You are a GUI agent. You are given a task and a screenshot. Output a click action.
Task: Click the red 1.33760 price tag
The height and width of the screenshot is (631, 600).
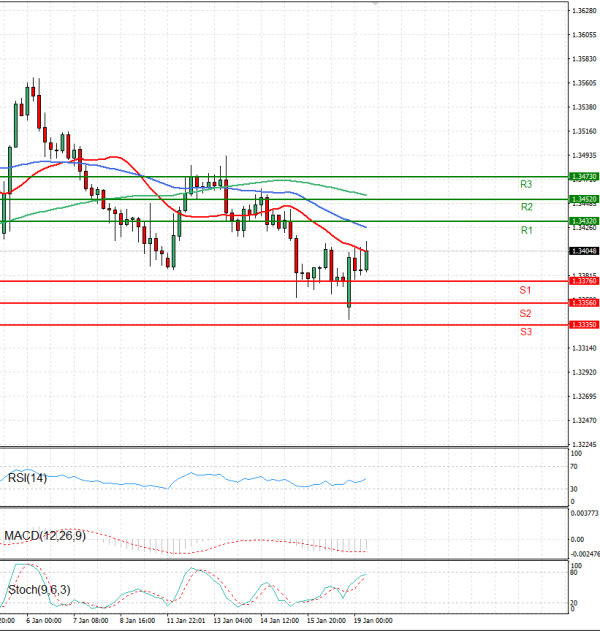pos(583,282)
